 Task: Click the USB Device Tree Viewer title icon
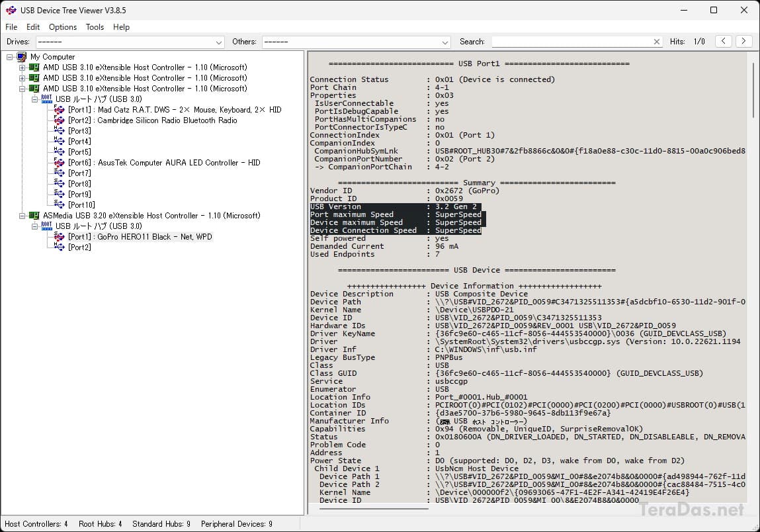(x=11, y=10)
